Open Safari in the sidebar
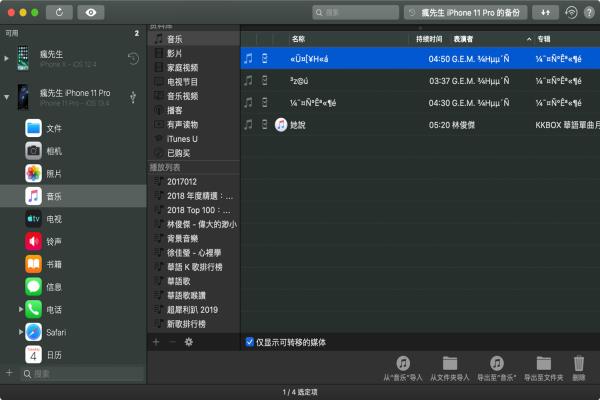This screenshot has width=600, height=400. point(73,332)
